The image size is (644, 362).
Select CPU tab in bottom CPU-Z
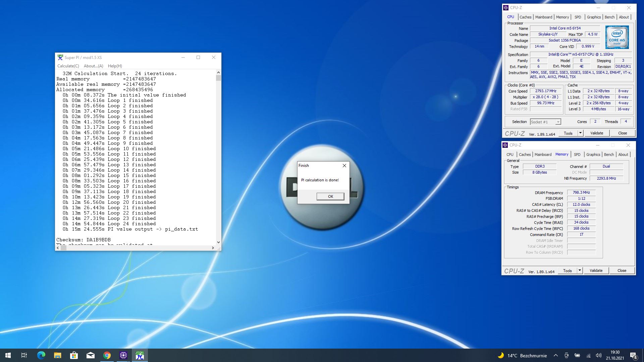pos(510,155)
